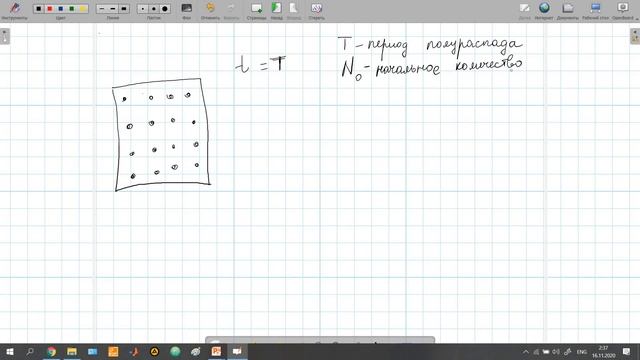Open Google Chrome from taskbar
This screenshot has height=360, width=640.
(x=51, y=351)
